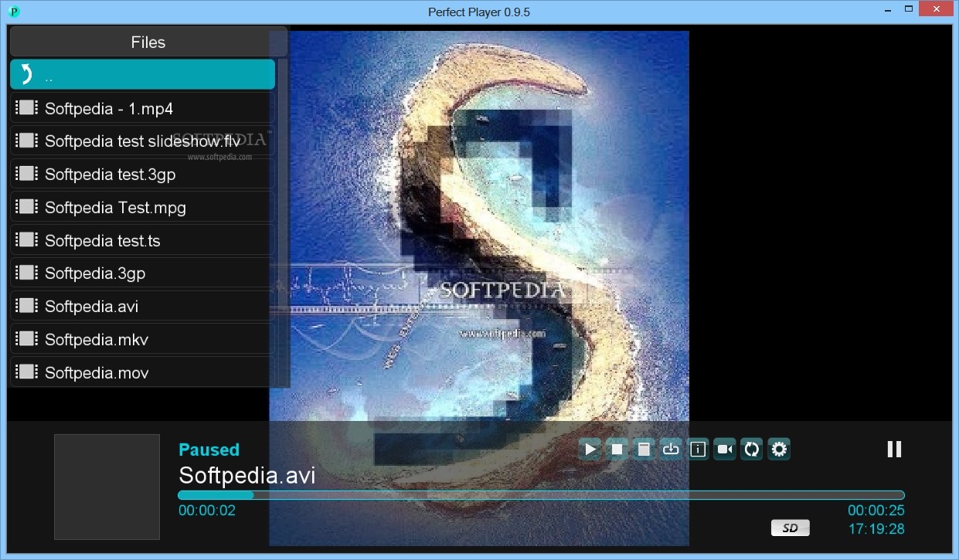This screenshot has width=959, height=560.
Task: Click the back arrow icon in the '..' row
Action: [26, 74]
